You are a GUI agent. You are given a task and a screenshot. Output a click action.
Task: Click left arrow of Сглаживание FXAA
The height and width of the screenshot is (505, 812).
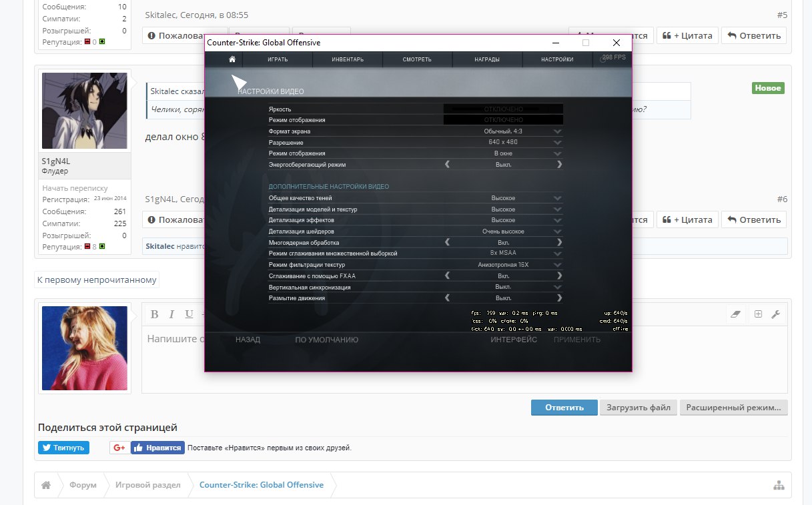(447, 276)
